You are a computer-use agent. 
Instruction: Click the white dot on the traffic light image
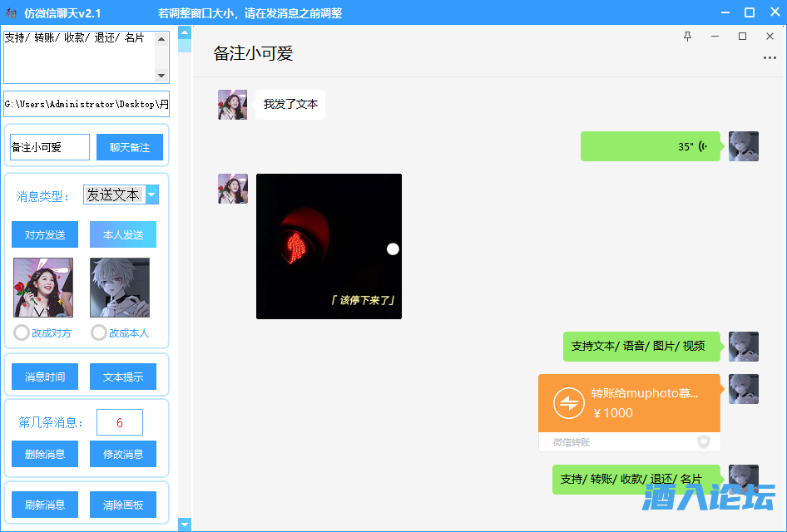391,248
